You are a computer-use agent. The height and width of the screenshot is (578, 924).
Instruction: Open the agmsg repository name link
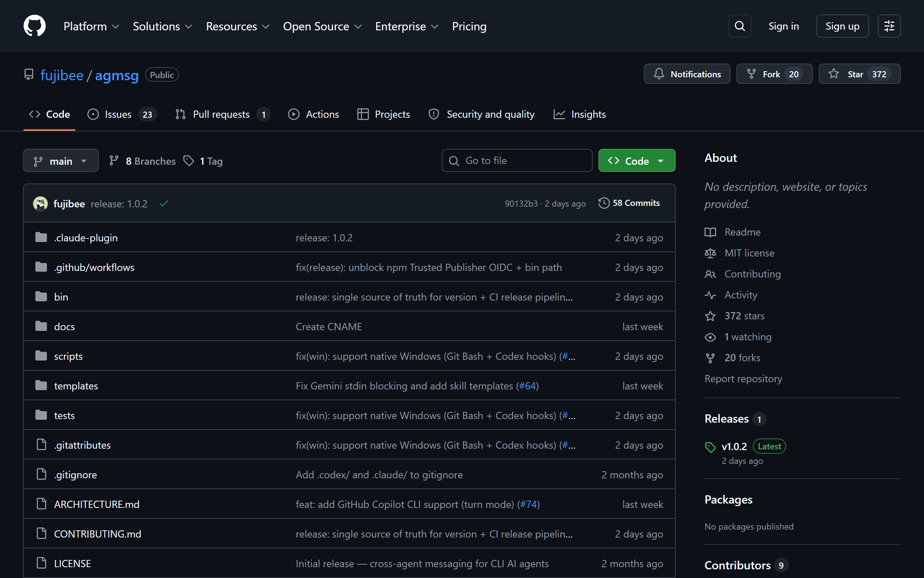pos(117,75)
